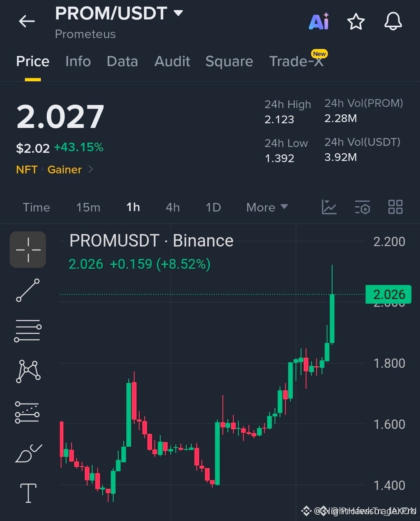Select the horizontal lines Fibonacci tool
Screen dimensions: 420x521
(x=28, y=331)
